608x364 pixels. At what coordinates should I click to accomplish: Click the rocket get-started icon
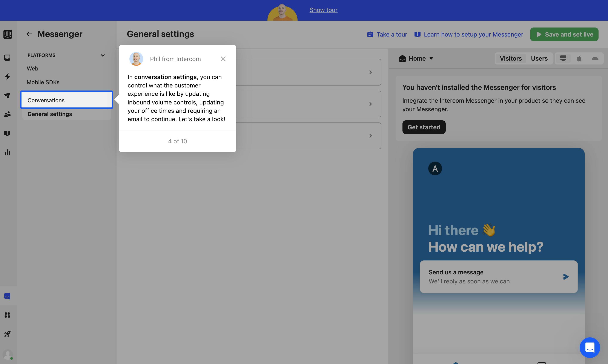pyautogui.click(x=7, y=334)
